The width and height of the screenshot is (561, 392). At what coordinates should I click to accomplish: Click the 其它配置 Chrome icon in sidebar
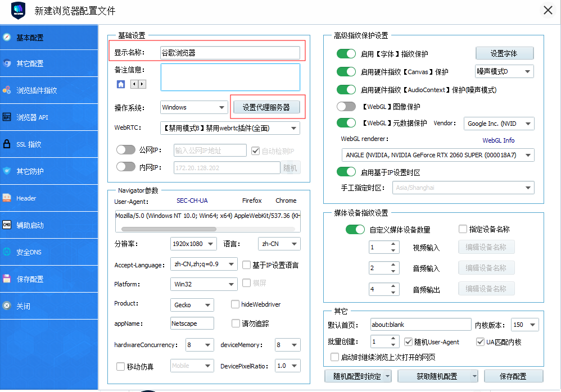pyautogui.click(x=7, y=63)
